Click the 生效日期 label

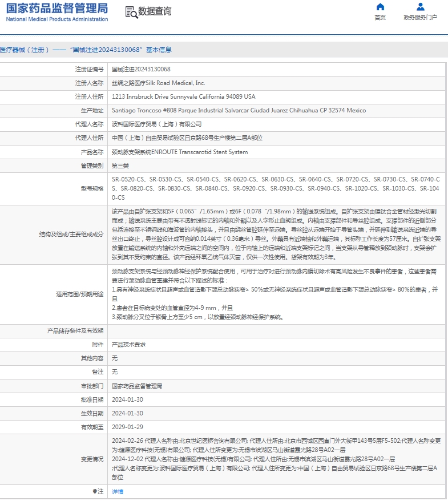point(92,414)
